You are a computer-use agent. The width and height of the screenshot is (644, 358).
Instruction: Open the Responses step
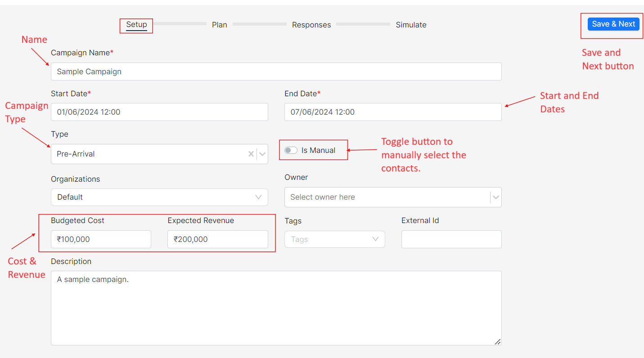point(311,25)
